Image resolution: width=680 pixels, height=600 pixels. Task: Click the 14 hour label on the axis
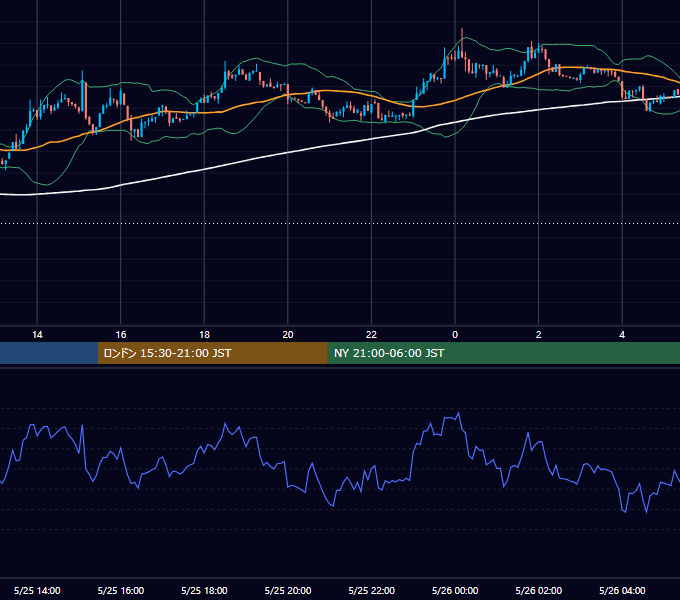pos(37,335)
